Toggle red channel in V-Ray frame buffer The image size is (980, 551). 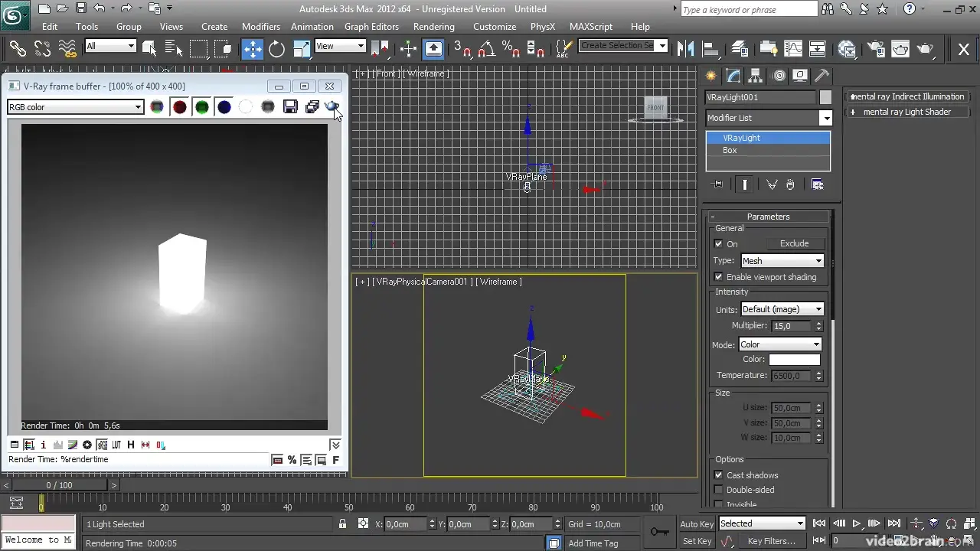click(179, 107)
